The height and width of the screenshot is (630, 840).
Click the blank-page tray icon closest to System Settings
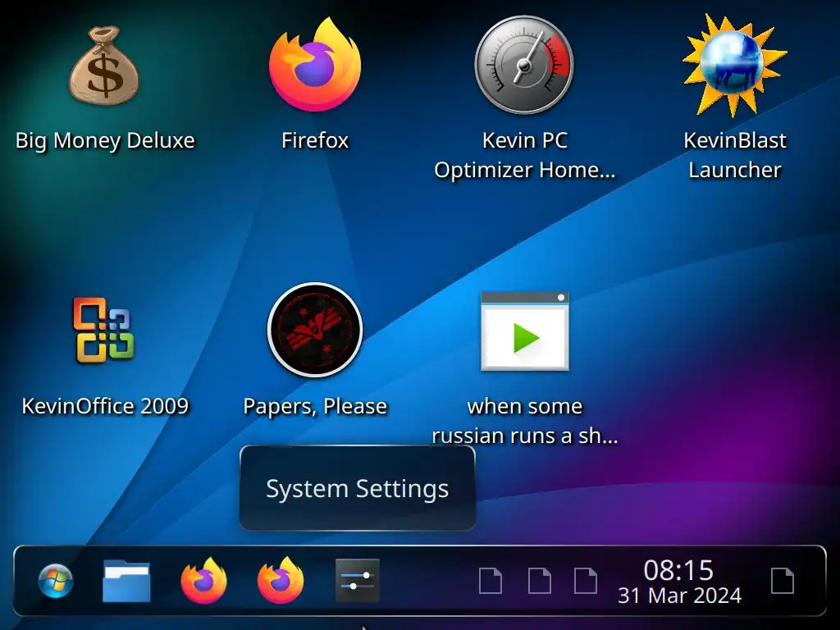(x=491, y=582)
